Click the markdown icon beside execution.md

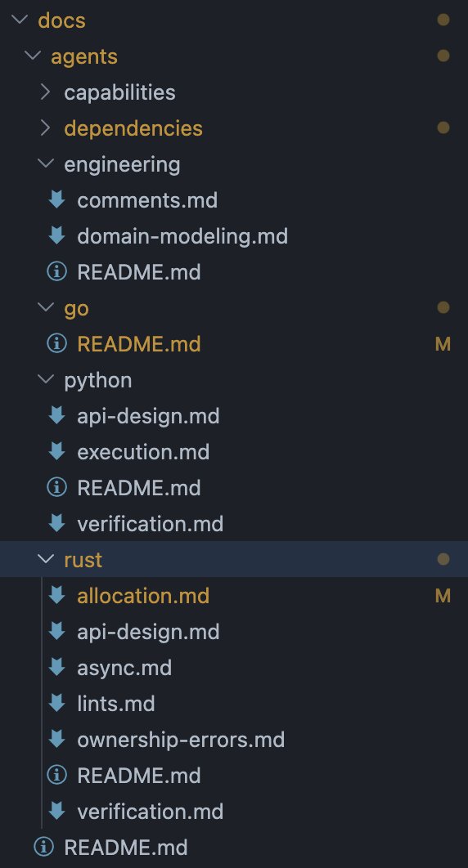56,452
